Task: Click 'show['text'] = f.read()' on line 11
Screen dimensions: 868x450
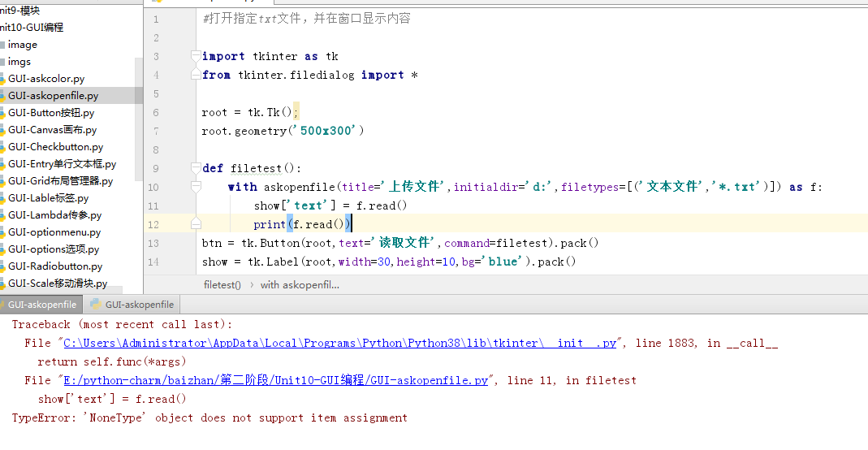Action: [330, 206]
